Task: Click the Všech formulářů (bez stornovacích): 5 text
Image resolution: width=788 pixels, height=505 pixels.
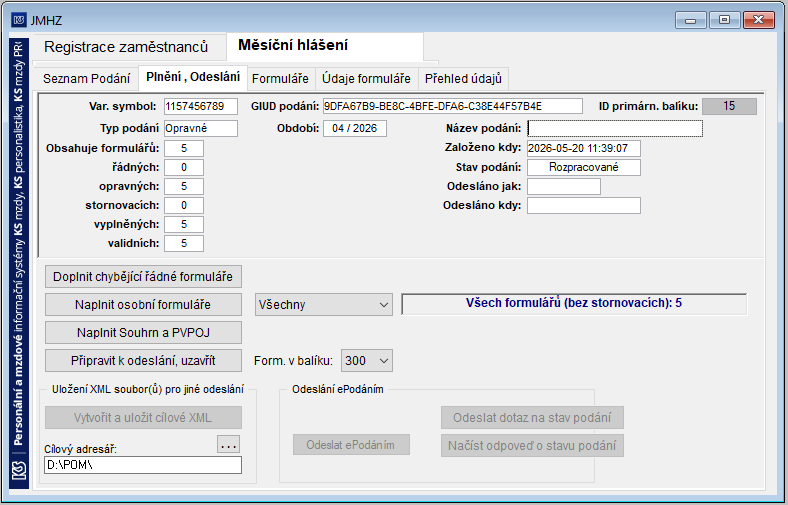Action: [574, 303]
